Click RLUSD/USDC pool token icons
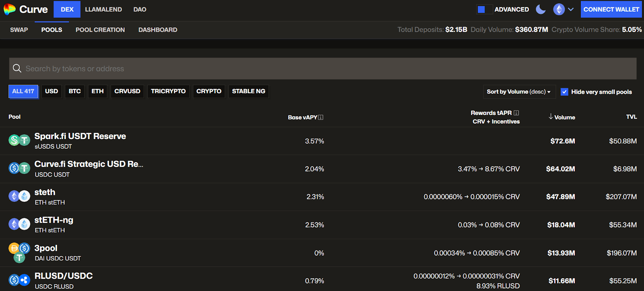This screenshot has height=291, width=644. pyautogui.click(x=19, y=280)
